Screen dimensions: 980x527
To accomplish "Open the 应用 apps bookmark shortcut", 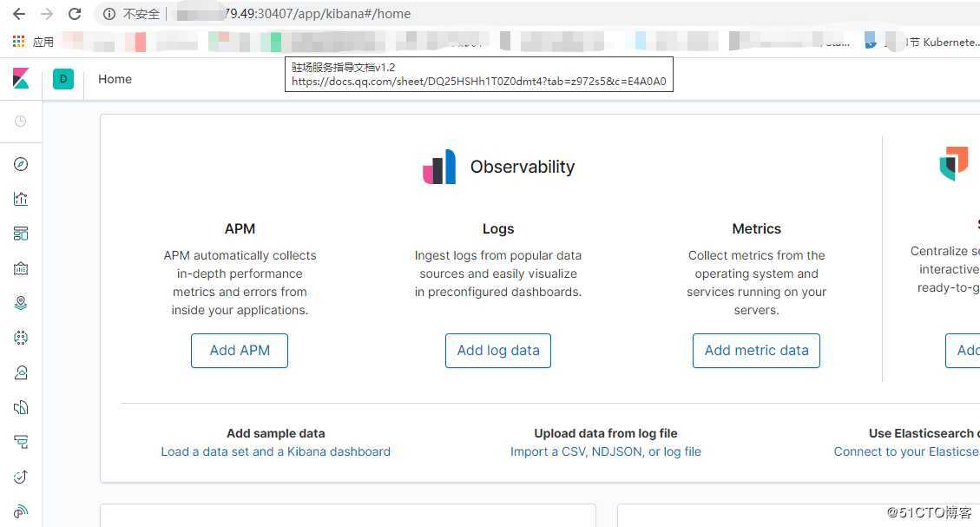I will click(33, 42).
